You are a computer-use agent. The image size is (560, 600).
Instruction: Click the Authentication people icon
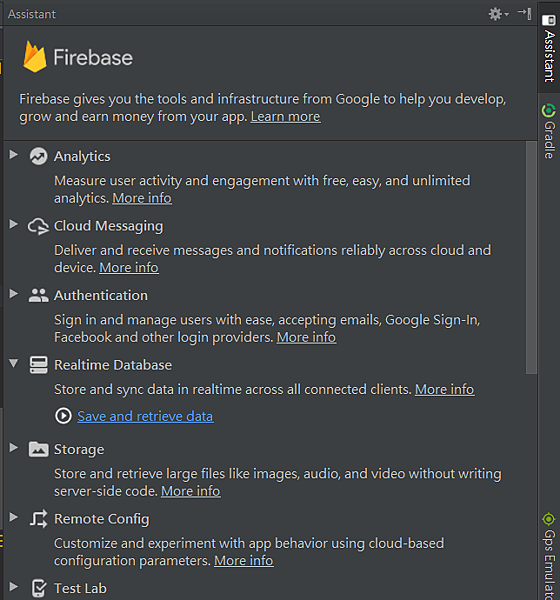click(x=39, y=295)
